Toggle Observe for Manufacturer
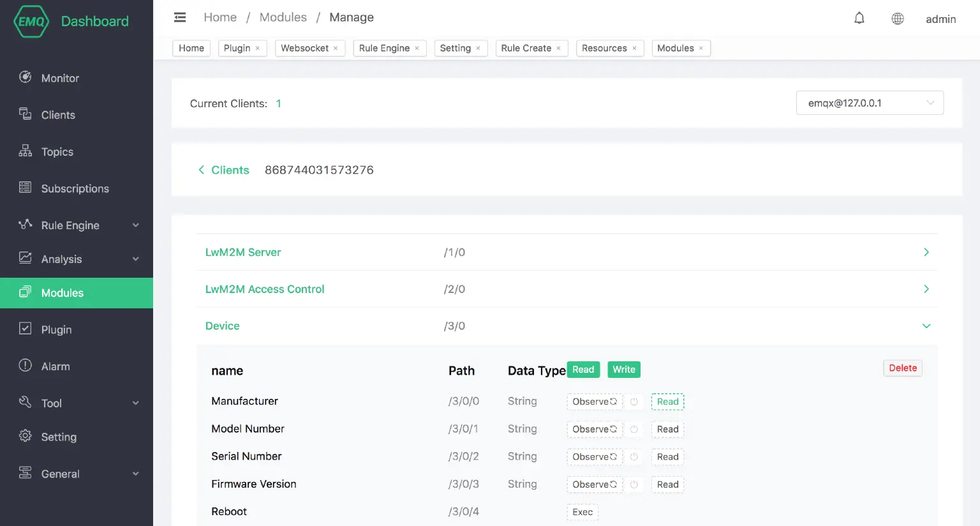 tap(594, 402)
